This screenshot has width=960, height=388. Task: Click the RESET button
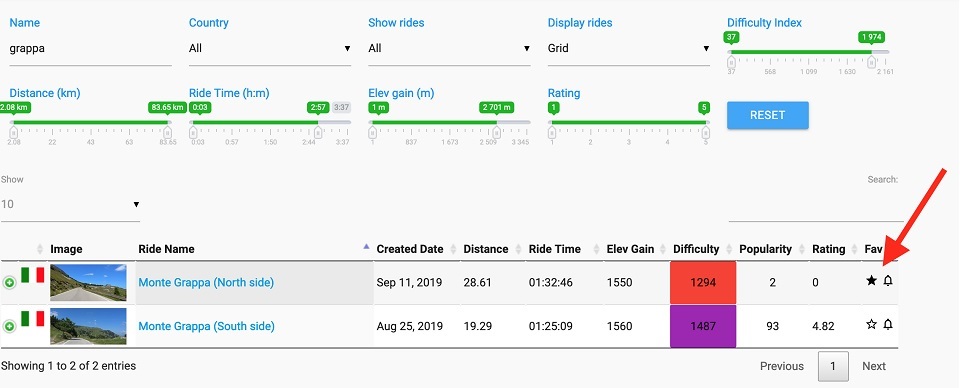pyautogui.click(x=768, y=115)
